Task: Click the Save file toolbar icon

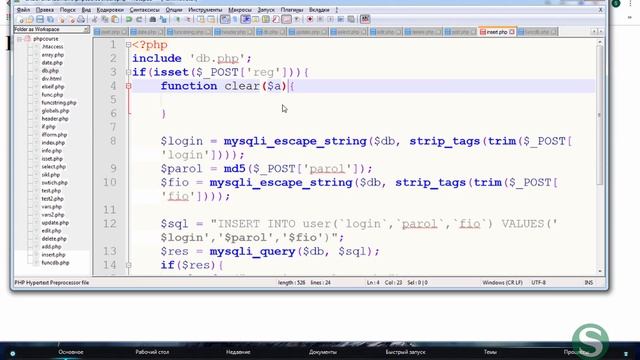Action: 40,19
